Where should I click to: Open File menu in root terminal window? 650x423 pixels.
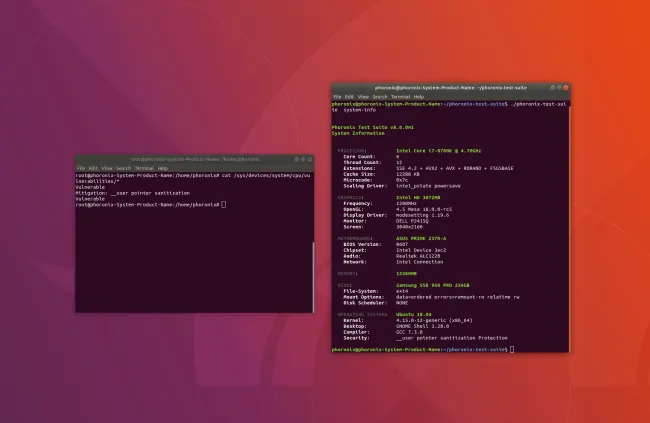pos(81,168)
